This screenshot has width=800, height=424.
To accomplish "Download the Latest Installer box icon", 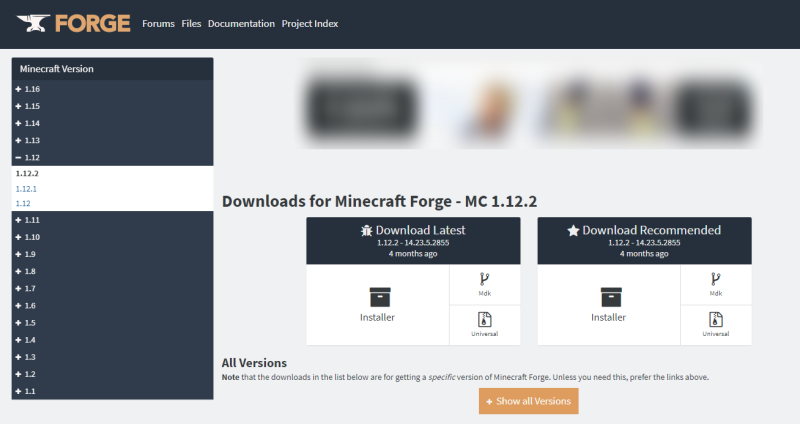I will (380, 297).
